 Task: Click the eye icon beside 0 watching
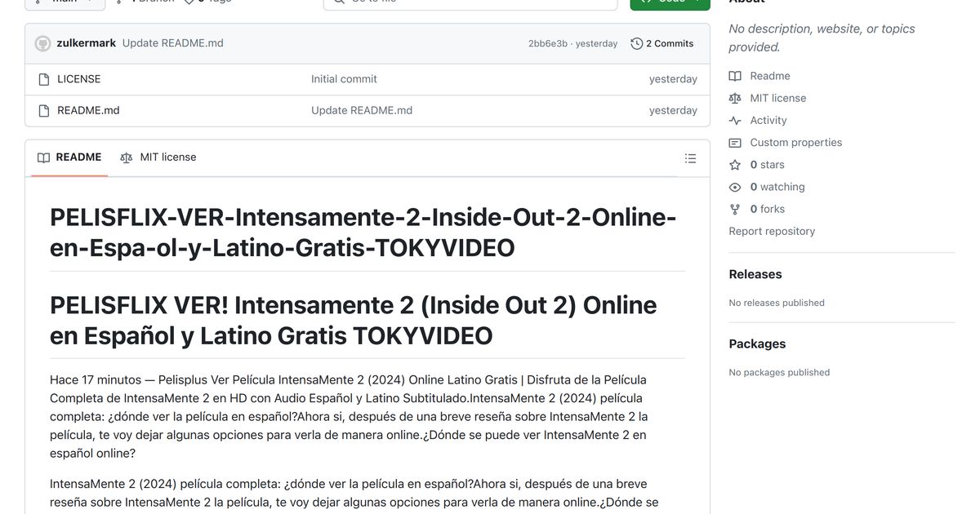[735, 187]
